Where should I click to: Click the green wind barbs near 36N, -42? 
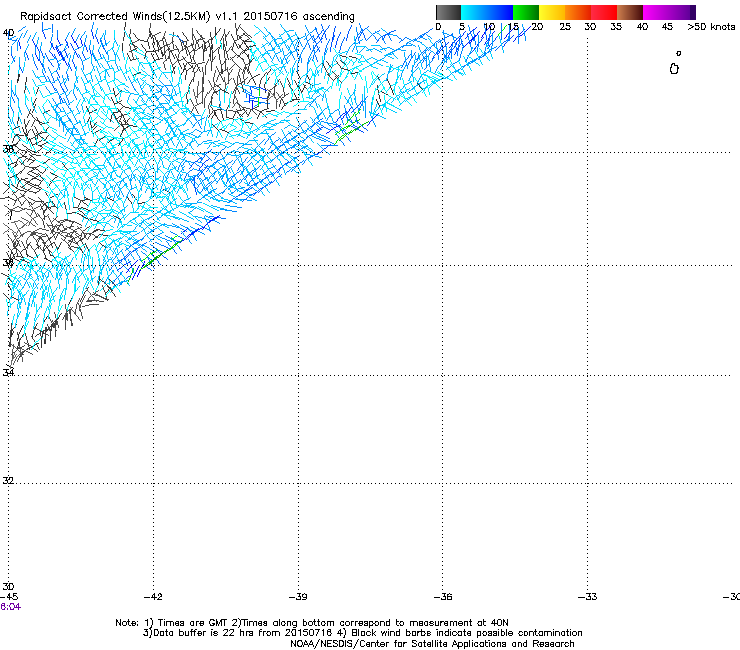pyautogui.click(x=160, y=253)
